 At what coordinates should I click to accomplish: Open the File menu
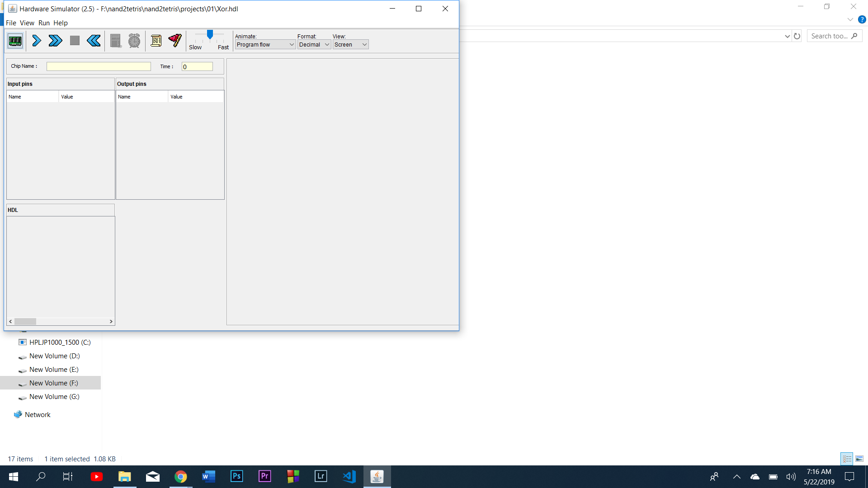(x=11, y=23)
